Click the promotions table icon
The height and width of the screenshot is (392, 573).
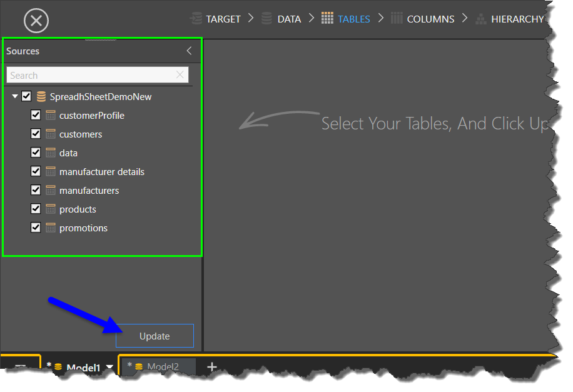click(51, 228)
